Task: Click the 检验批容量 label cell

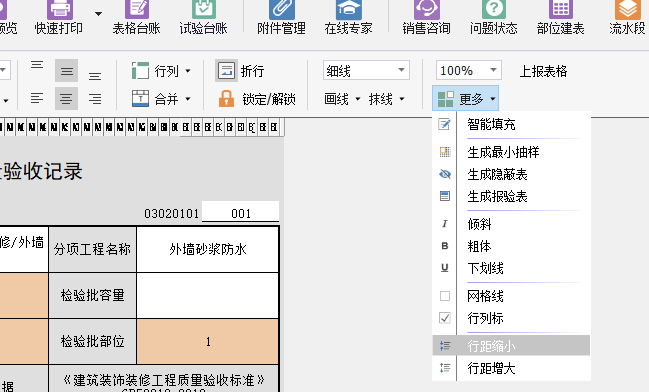Action: tap(92, 296)
